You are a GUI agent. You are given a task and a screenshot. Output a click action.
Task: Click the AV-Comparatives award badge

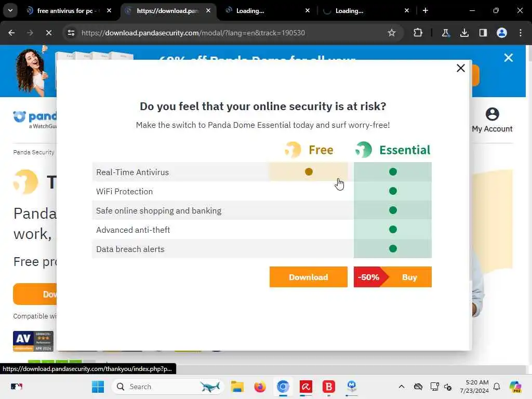[33, 341]
